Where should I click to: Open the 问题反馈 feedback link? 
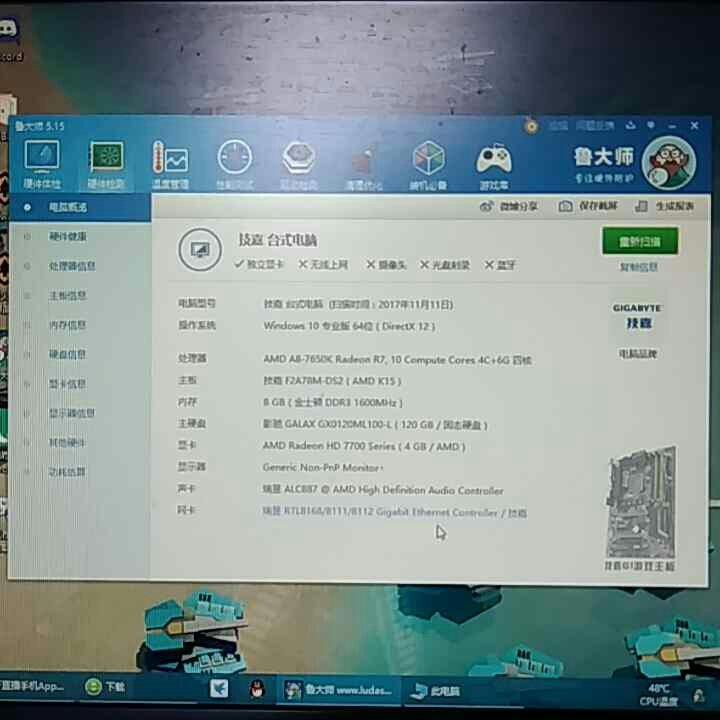[595, 125]
